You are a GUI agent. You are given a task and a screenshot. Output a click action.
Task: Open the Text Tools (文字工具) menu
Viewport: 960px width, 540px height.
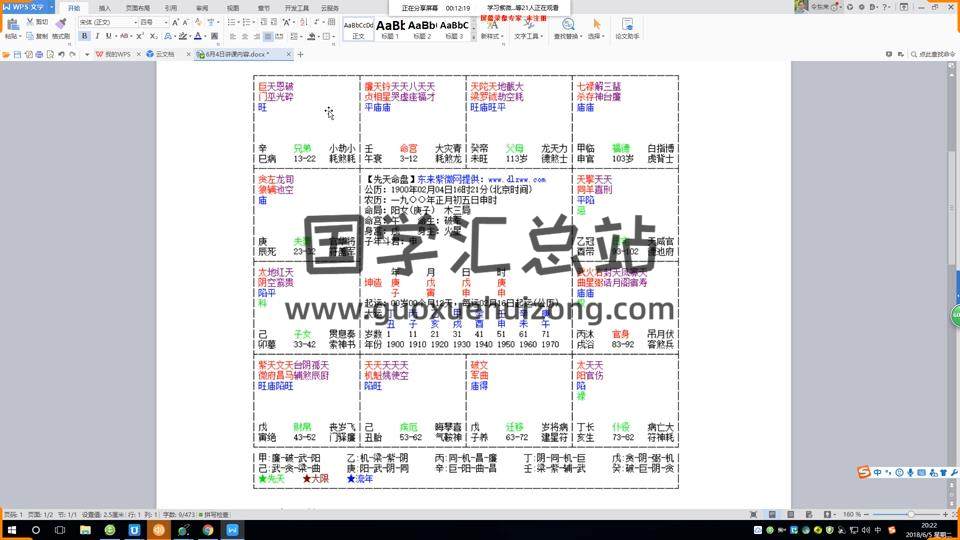[527, 28]
